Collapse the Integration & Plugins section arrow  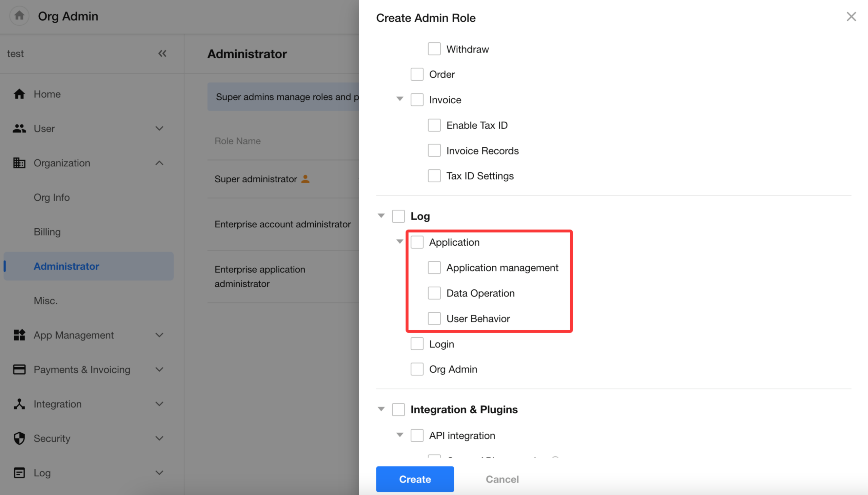tap(381, 409)
